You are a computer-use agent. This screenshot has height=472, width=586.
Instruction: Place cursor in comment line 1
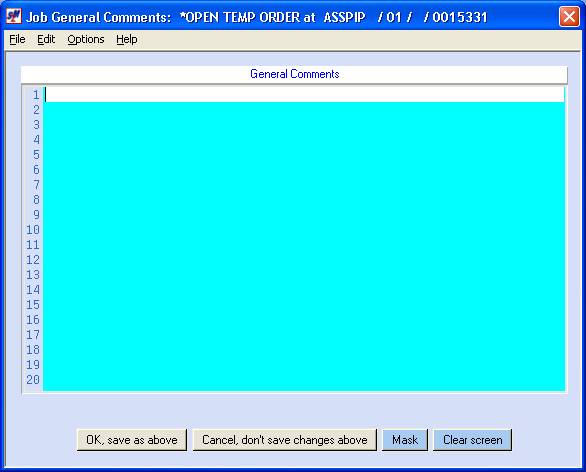(x=304, y=95)
